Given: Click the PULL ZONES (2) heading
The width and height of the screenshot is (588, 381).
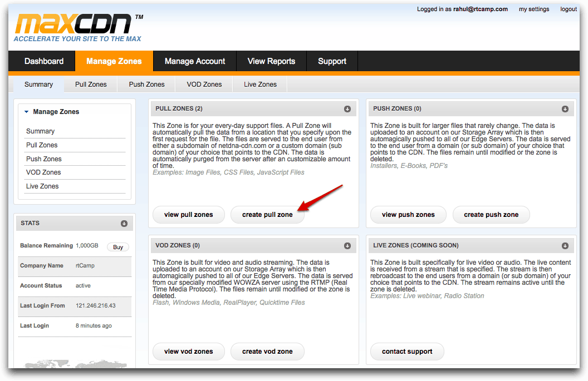Looking at the screenshot, I should click(x=179, y=108).
